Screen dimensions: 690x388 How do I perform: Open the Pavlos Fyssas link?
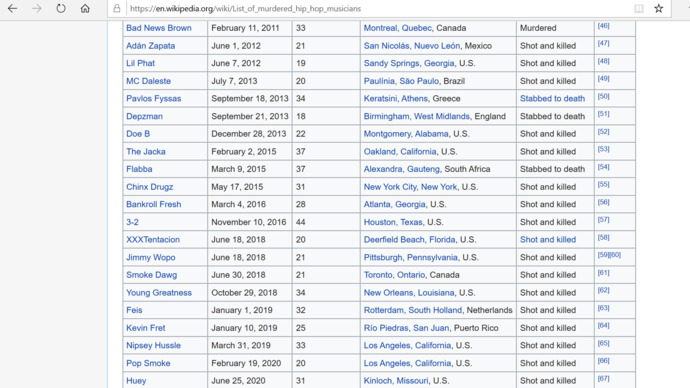154,99
